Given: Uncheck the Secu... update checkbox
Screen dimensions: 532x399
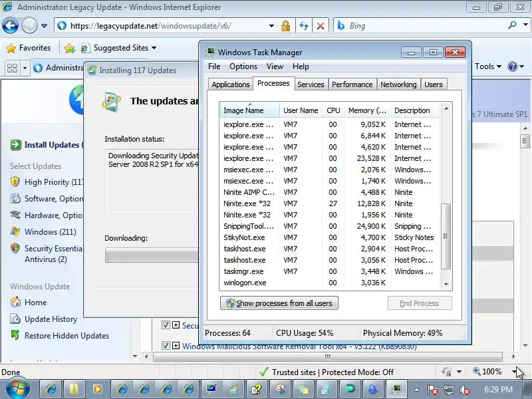Looking at the screenshot, I should point(166,325).
